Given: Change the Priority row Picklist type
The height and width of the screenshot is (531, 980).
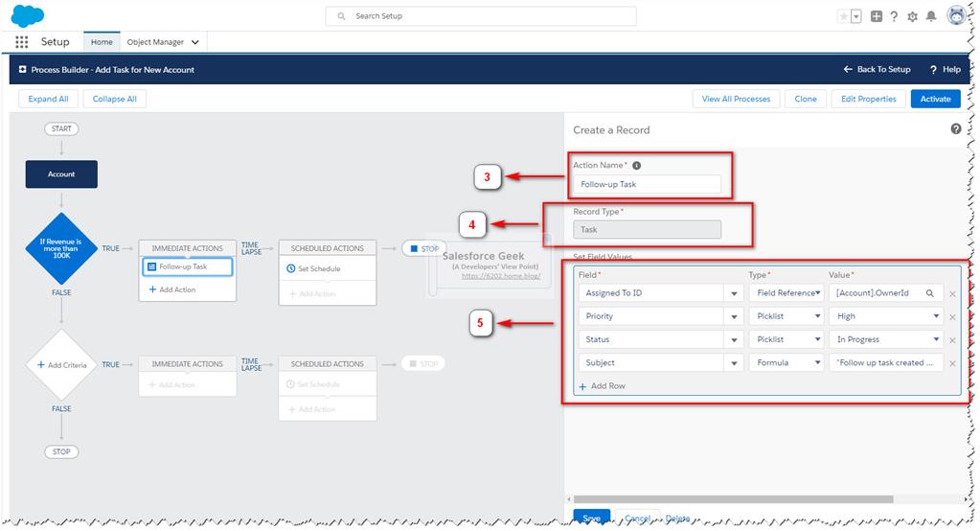Looking at the screenshot, I should tap(786, 316).
